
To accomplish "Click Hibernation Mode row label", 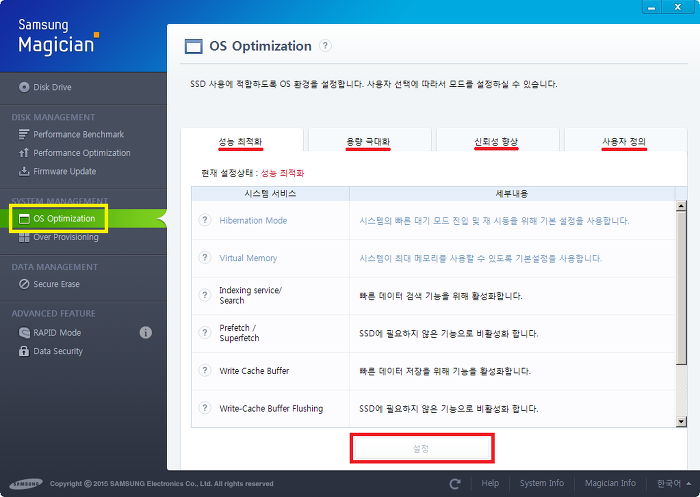I will (x=253, y=221).
